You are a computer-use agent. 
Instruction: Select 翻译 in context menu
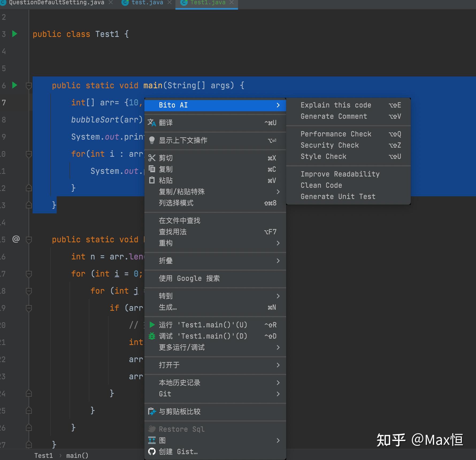click(215, 123)
